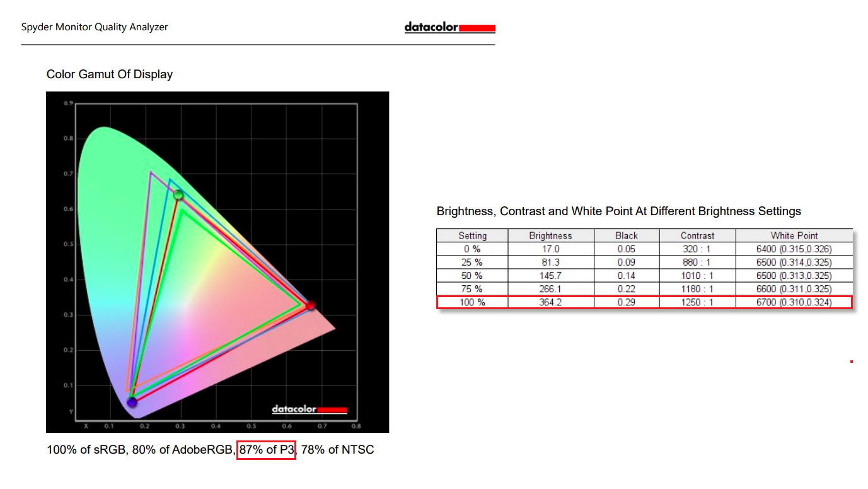Image resolution: width=868 pixels, height=489 pixels.
Task: Click the small red dot below the table
Action: click(x=852, y=362)
